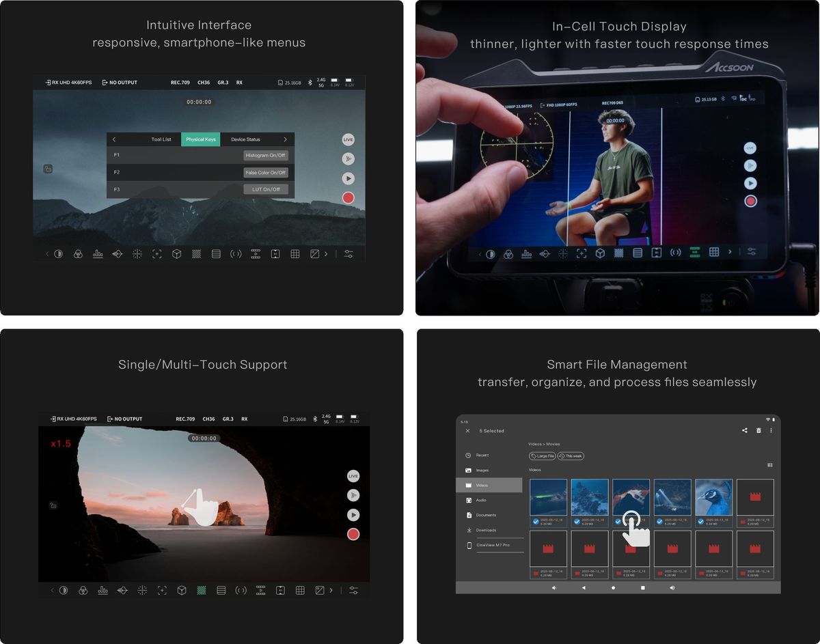
Task: Click left chevron beside Tool List tab
Action: pos(114,139)
